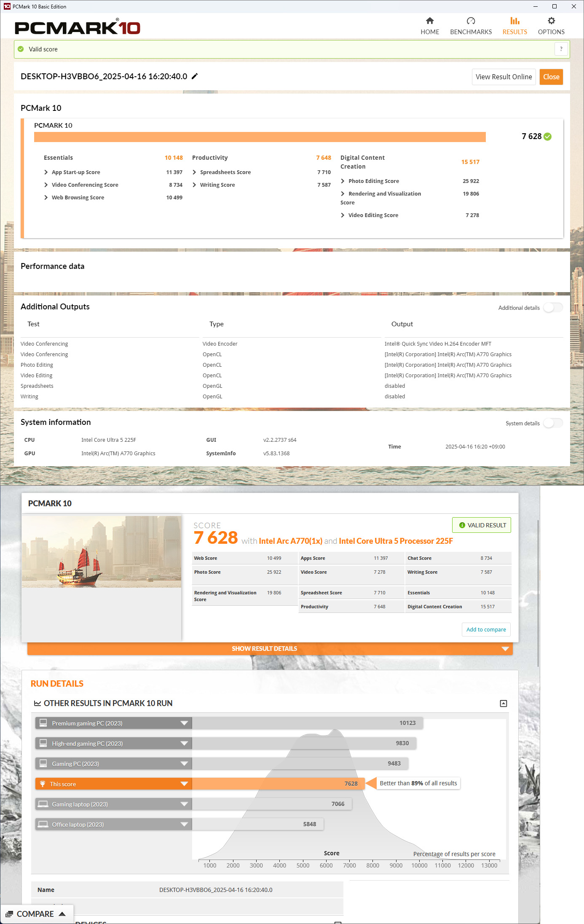Click trophy icon on This score row

[43, 784]
